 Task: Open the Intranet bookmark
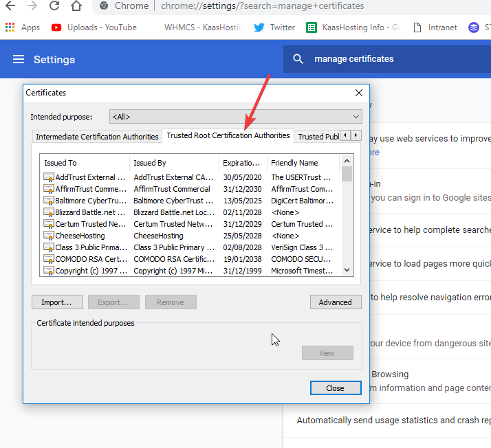[435, 27]
